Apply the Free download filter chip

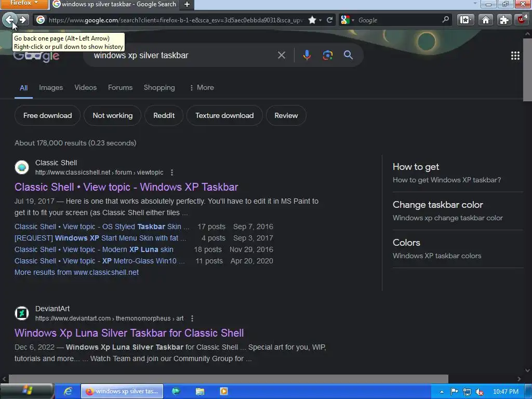47,115
